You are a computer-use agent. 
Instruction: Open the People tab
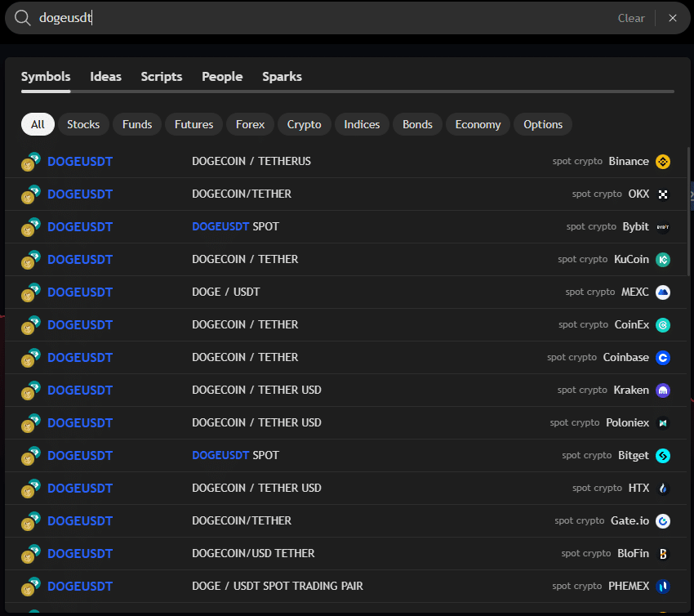tap(222, 77)
